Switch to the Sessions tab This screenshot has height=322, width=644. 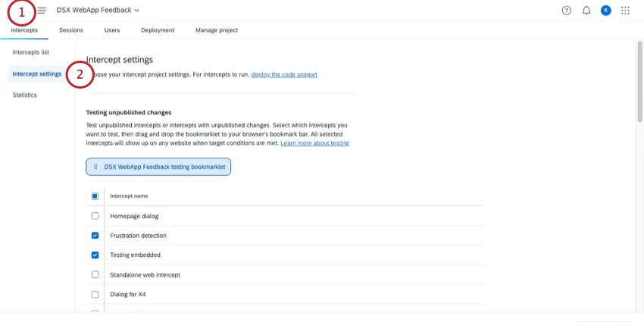(x=71, y=30)
